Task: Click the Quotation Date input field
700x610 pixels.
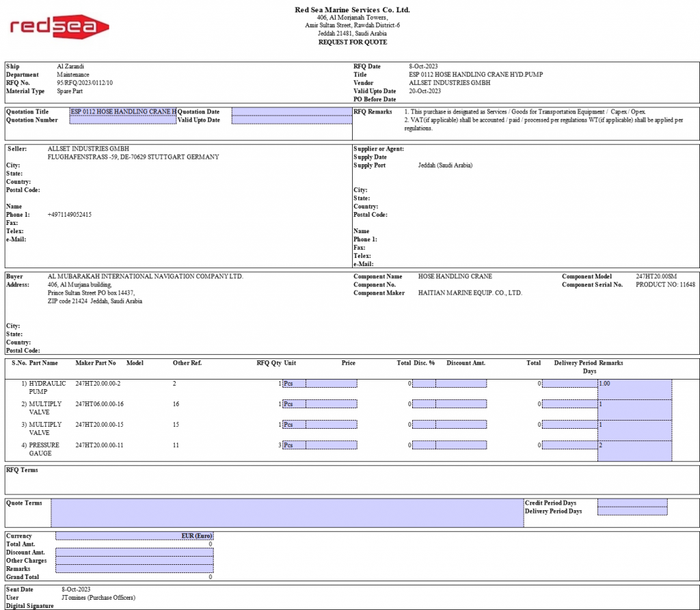Action: click(292, 111)
